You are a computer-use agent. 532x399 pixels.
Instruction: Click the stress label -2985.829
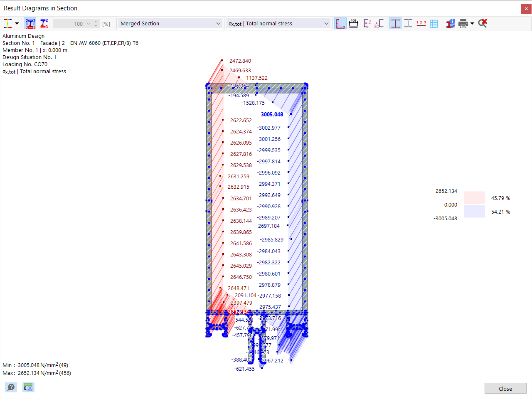(272, 240)
